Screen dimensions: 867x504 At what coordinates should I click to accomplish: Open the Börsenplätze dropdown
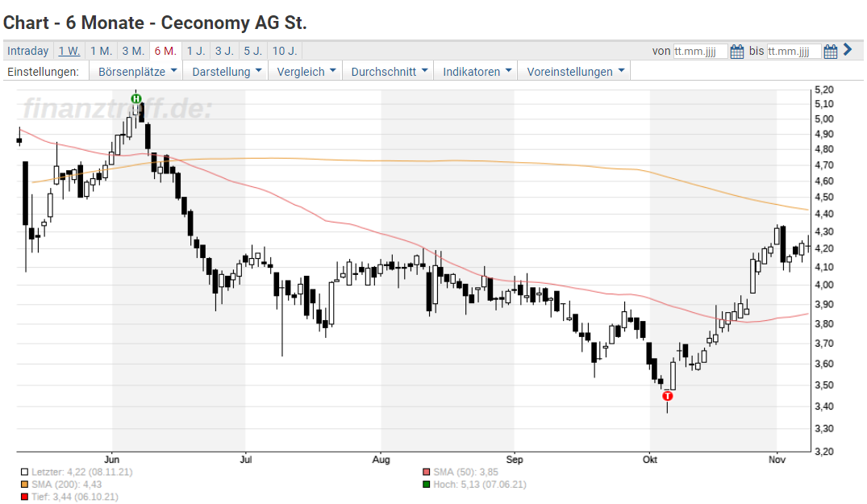tap(137, 71)
